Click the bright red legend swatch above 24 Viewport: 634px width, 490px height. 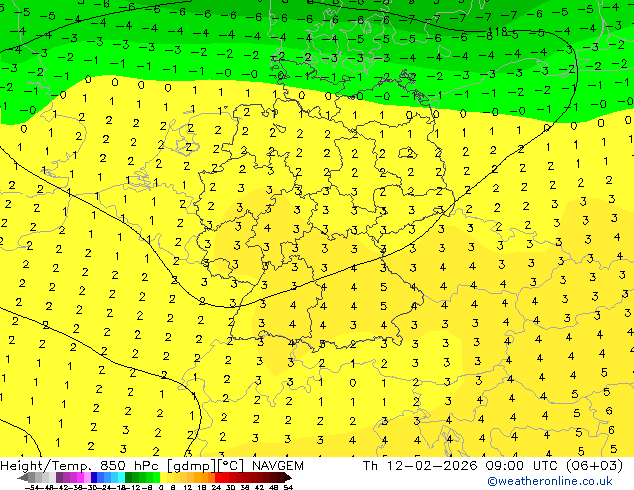(x=218, y=478)
